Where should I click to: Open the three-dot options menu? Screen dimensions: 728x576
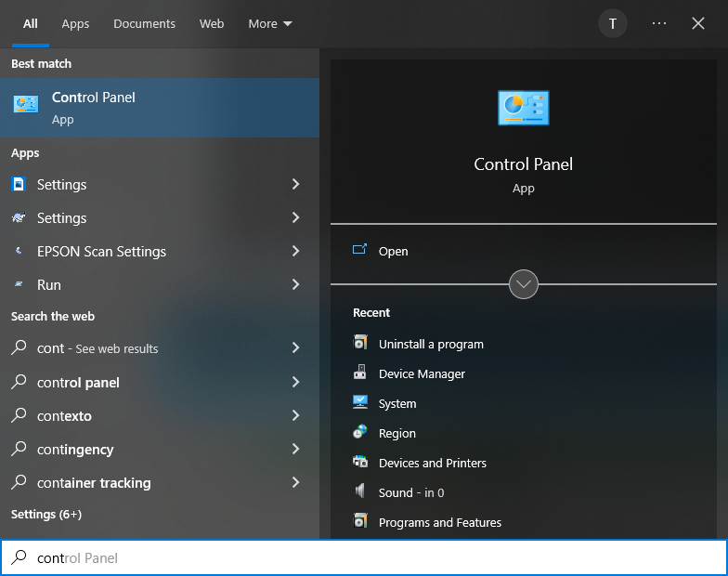pos(659,23)
